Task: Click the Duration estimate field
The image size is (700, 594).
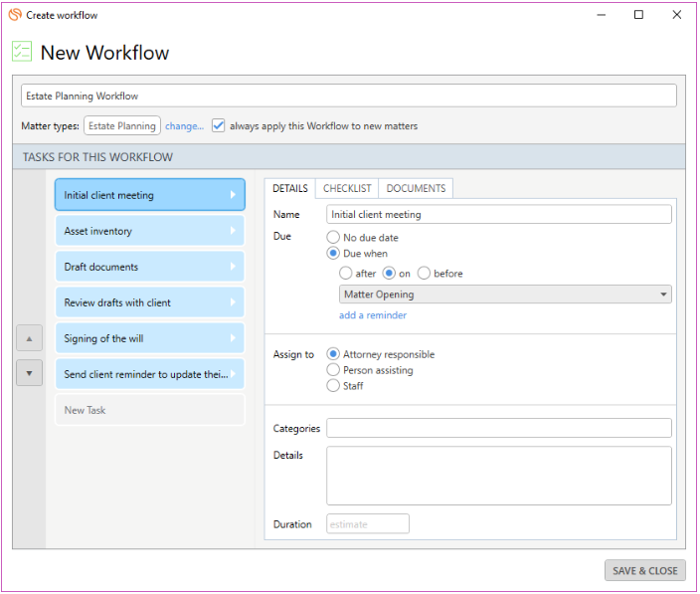Action: coord(368,524)
